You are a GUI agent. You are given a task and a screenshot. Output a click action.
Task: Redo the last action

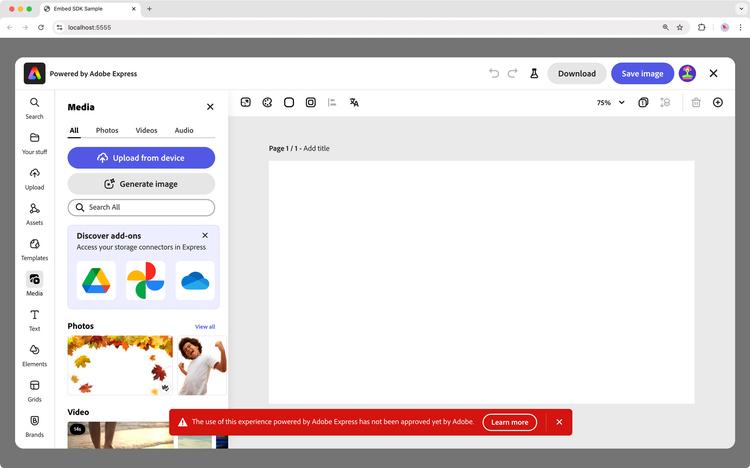[x=512, y=73]
